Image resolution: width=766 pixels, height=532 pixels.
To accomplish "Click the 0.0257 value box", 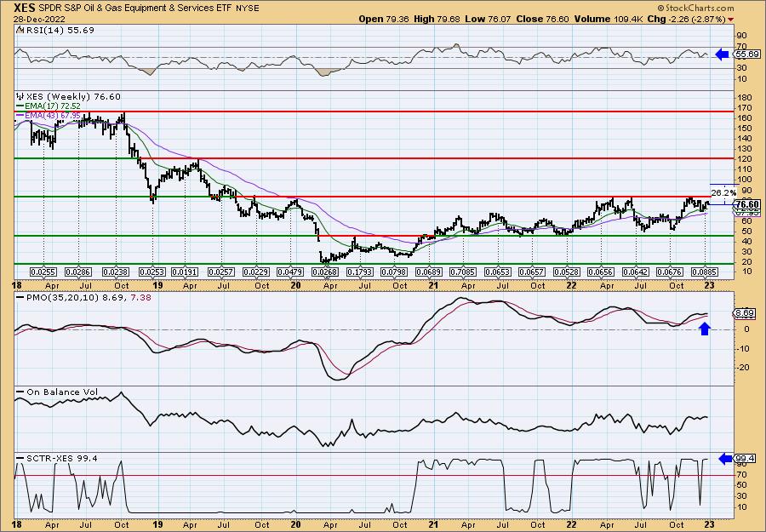I will (x=220, y=272).
